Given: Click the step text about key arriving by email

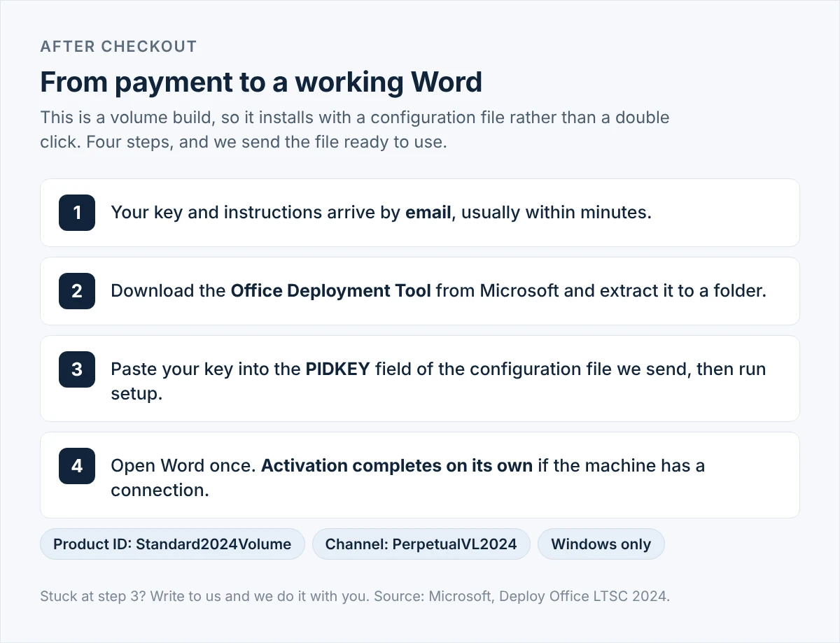Looking at the screenshot, I should point(381,213).
